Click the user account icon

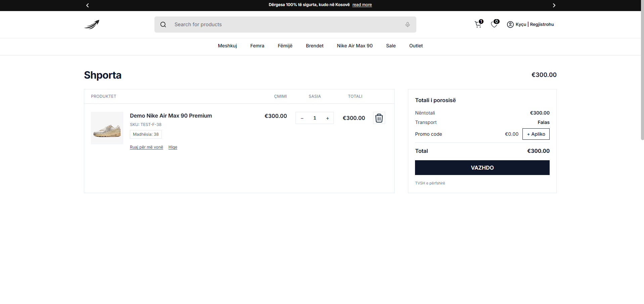[x=510, y=25]
